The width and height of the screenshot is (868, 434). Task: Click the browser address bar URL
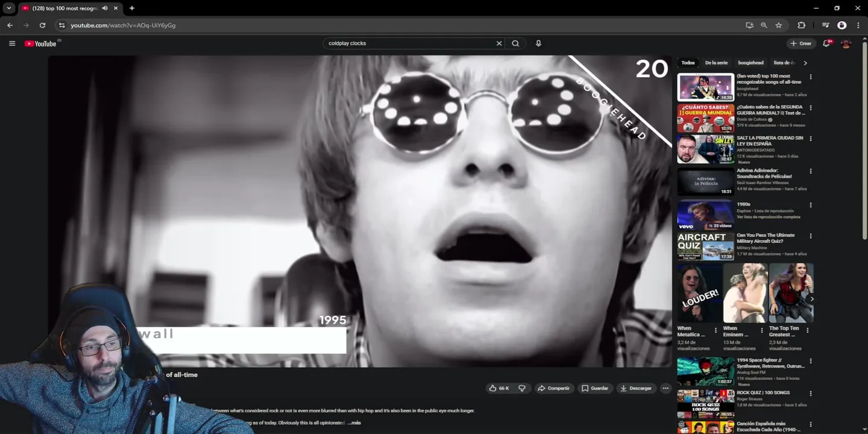coord(123,25)
